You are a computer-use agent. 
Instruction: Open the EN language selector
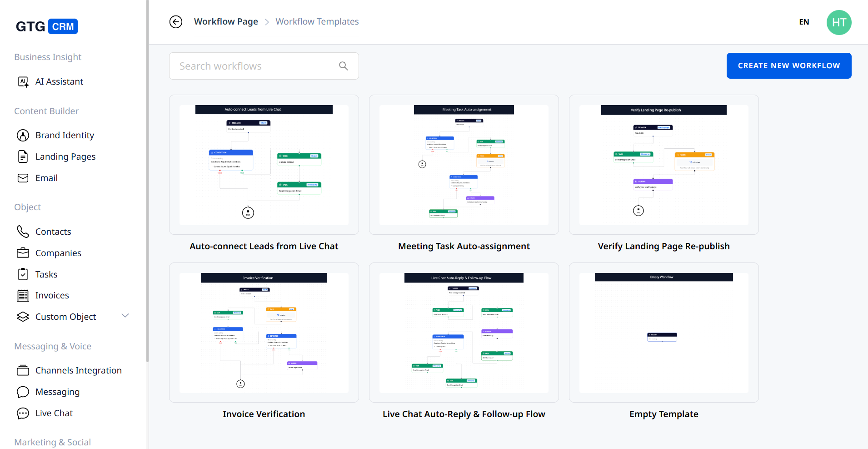click(x=804, y=22)
